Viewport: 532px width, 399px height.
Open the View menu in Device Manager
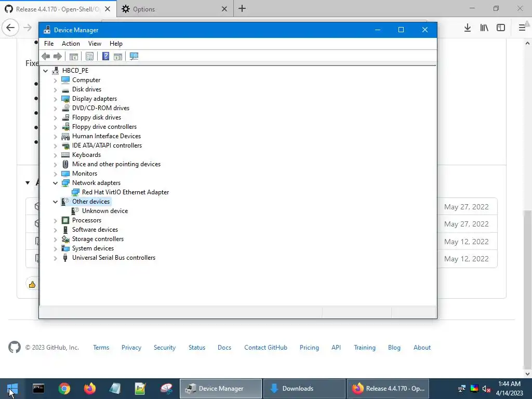95,44
